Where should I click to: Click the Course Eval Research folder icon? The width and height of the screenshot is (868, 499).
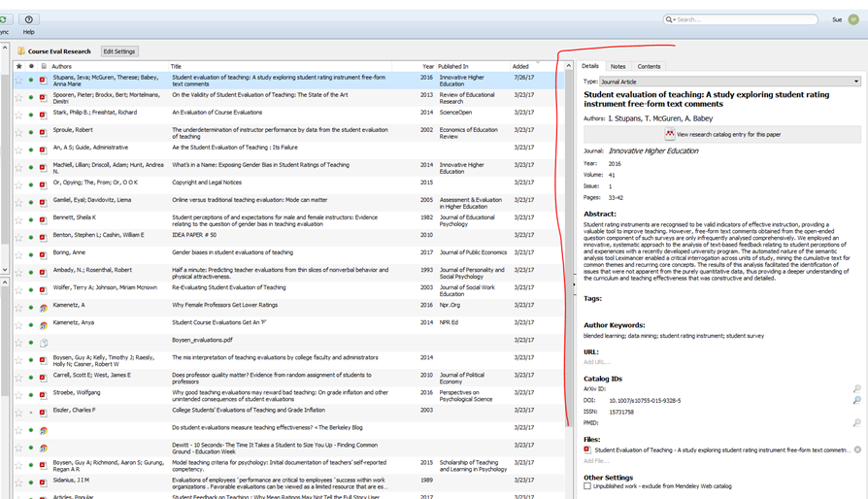(x=21, y=50)
